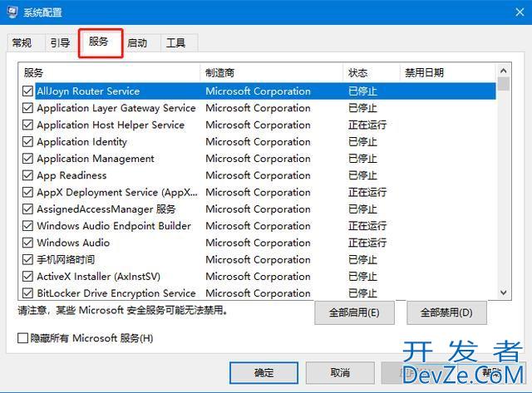The width and height of the screenshot is (532, 393).
Task: Toggle Application Identity checkbox
Action: (27, 142)
